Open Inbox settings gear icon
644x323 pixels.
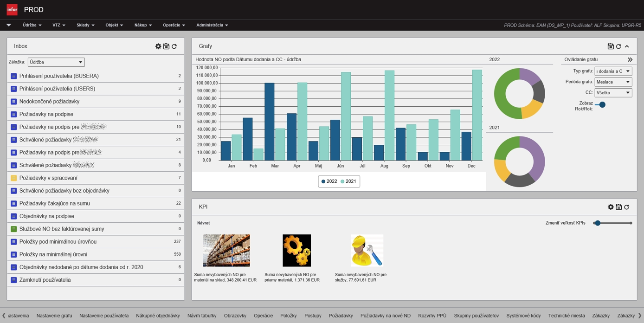coord(158,46)
